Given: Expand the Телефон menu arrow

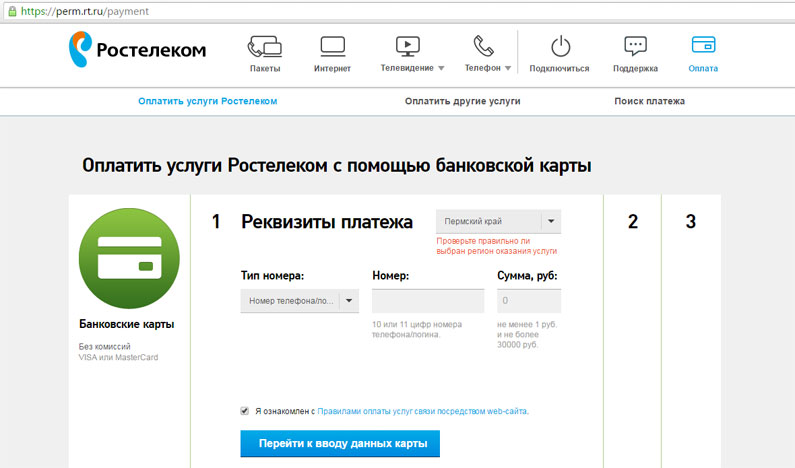Looking at the screenshot, I should point(508,69).
